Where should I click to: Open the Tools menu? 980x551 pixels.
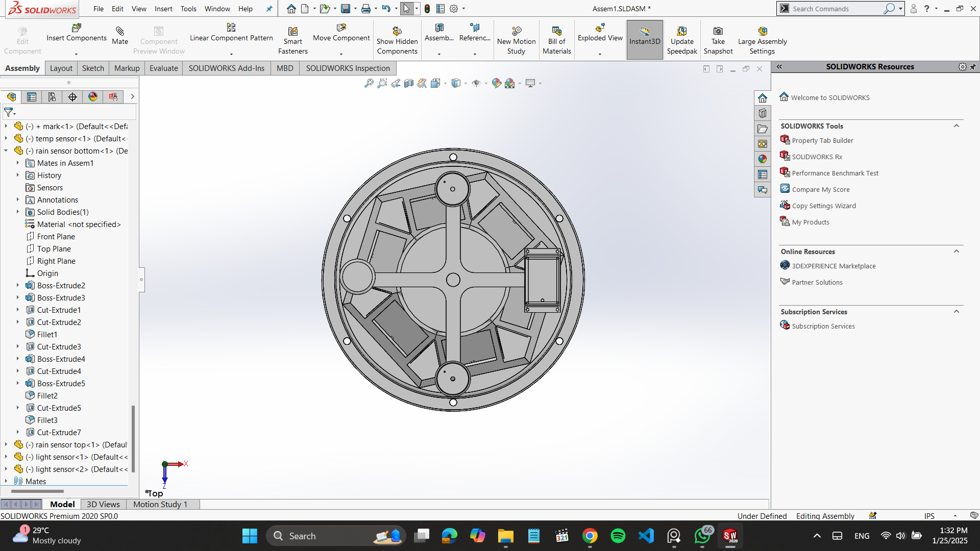(188, 9)
